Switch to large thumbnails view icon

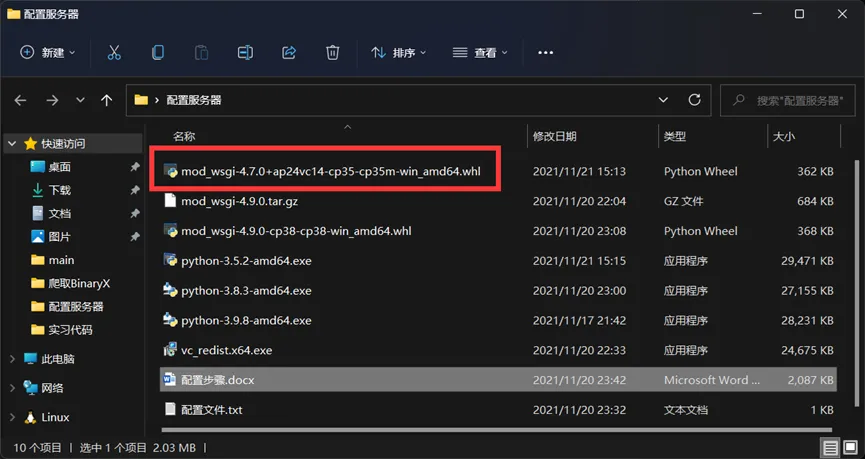point(848,448)
